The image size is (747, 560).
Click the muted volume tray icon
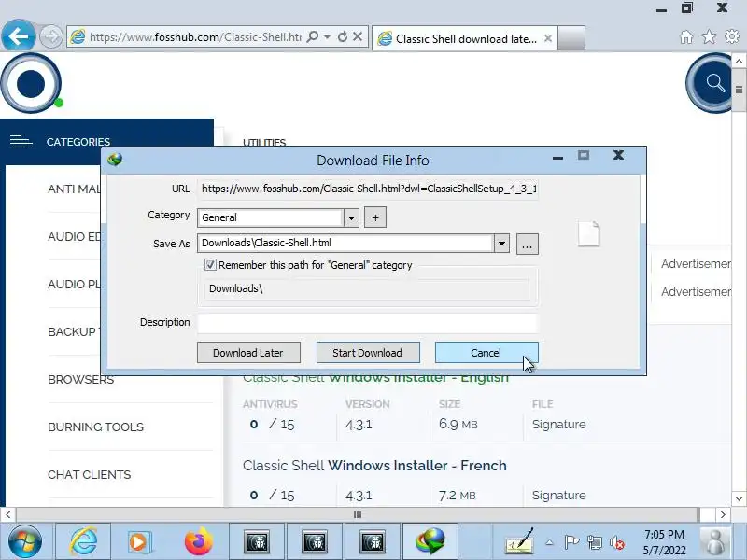click(x=617, y=542)
